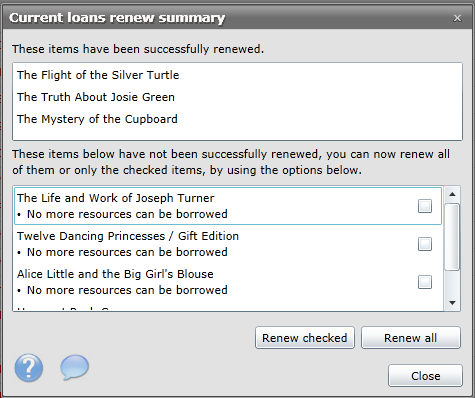475x398 pixels.
Task: Click the scrollbar up arrow
Action: coord(452,194)
